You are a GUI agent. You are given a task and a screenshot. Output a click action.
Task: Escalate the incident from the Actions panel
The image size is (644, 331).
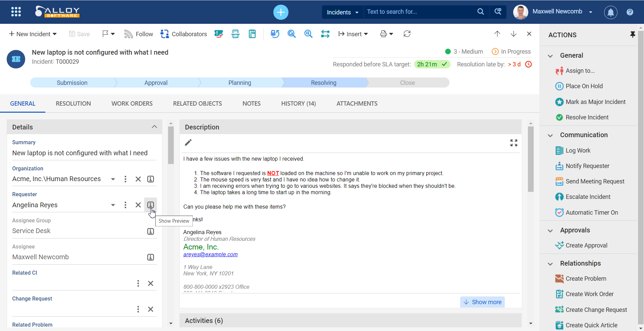(x=588, y=197)
